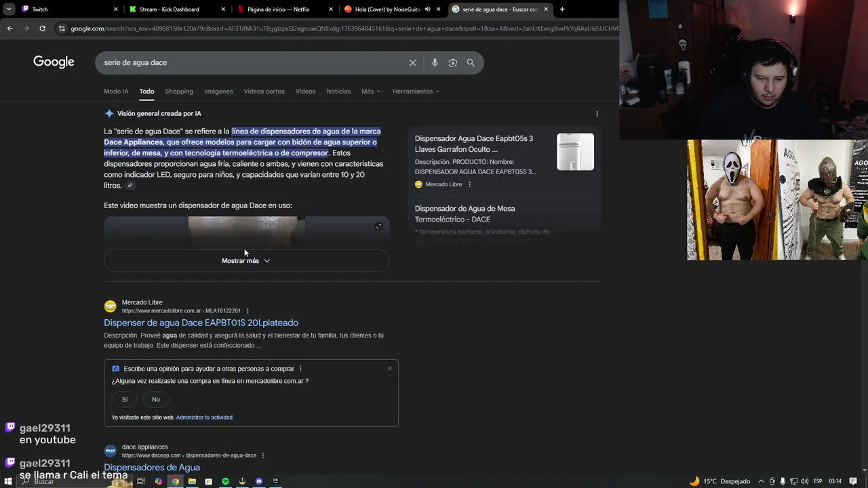Open Dispenser de agua Dace EAPBT01S result
This screenshot has height=488, width=868.
201,323
